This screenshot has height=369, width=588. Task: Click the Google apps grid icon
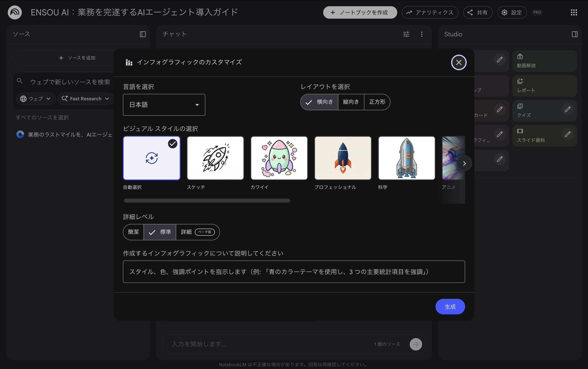pos(574,12)
